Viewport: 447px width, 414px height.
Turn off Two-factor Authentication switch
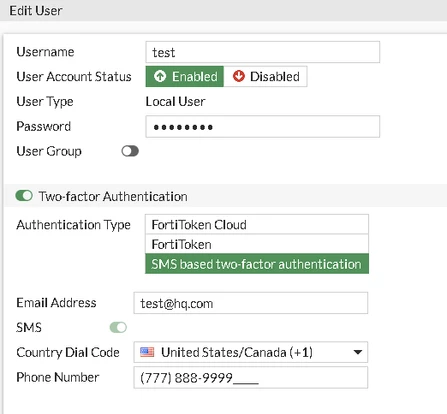[x=24, y=196]
